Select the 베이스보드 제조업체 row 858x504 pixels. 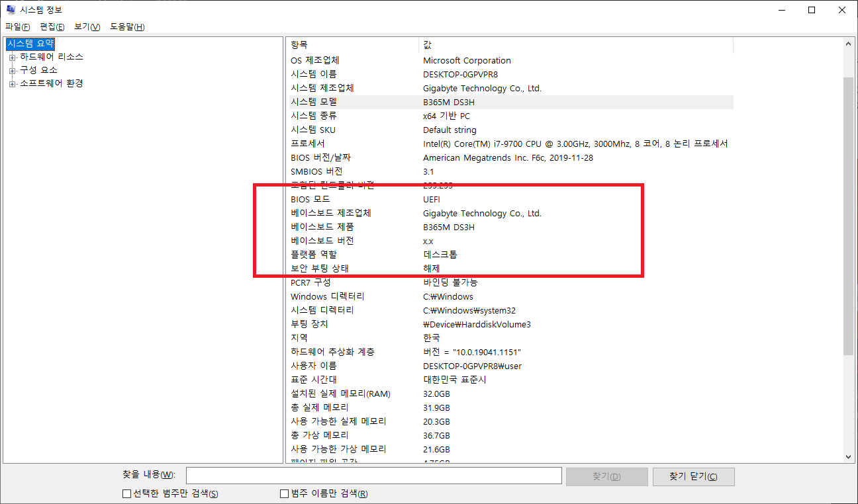point(510,213)
